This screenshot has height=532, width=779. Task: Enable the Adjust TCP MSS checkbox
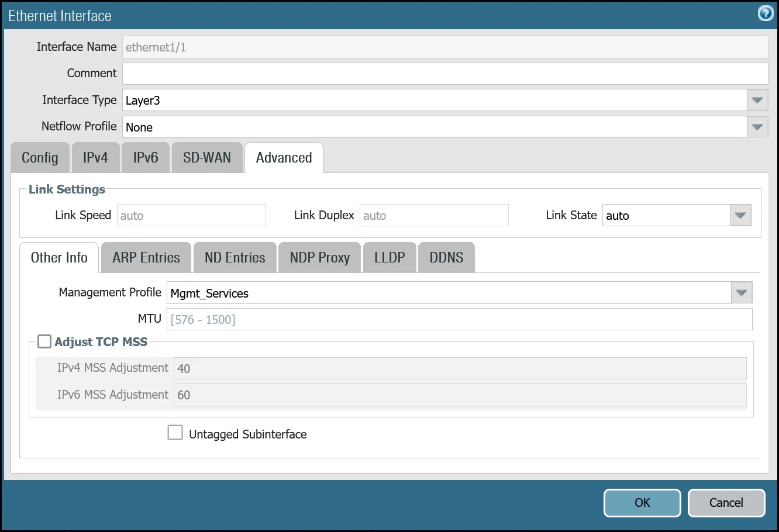tap(44, 341)
